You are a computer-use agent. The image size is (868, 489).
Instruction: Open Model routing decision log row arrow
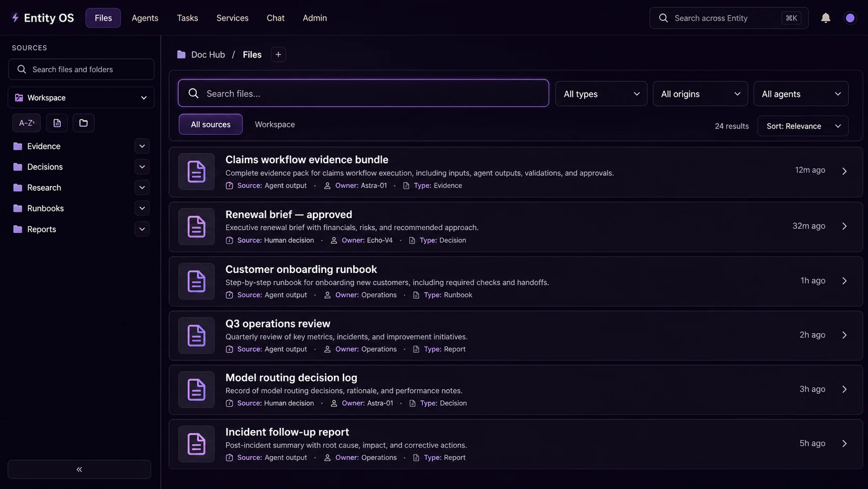[844, 389]
